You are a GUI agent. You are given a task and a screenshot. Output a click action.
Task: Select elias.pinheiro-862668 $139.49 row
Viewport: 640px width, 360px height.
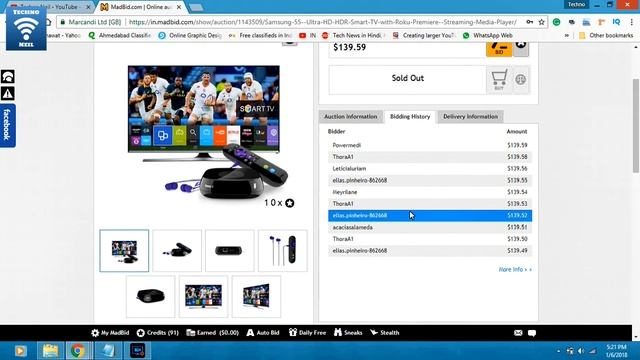430,251
